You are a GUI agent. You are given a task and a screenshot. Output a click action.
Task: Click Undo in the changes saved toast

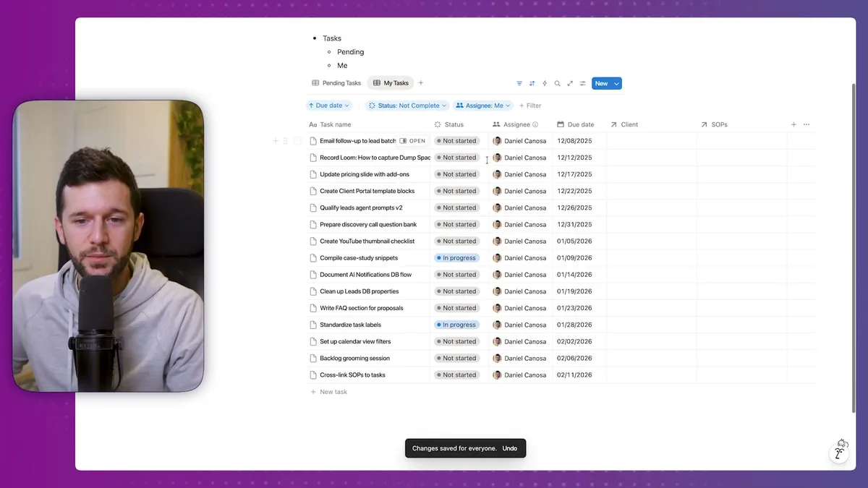[509, 448]
